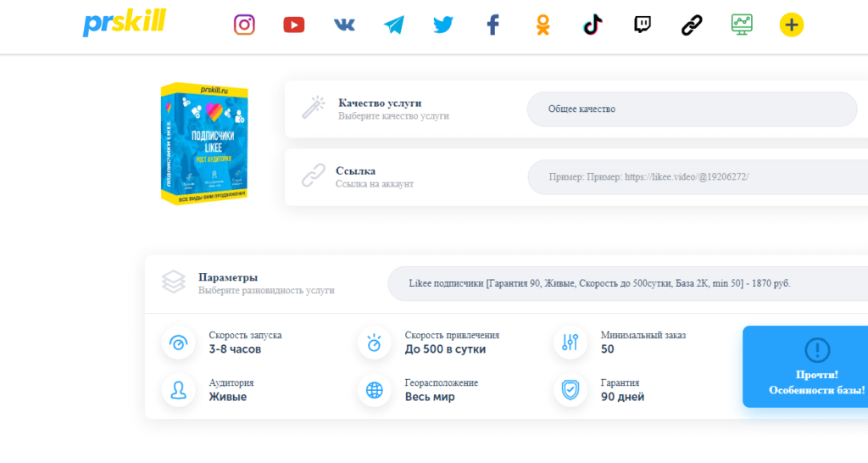868x463 pixels.
Task: Open the Instagram services icon
Action: (244, 25)
